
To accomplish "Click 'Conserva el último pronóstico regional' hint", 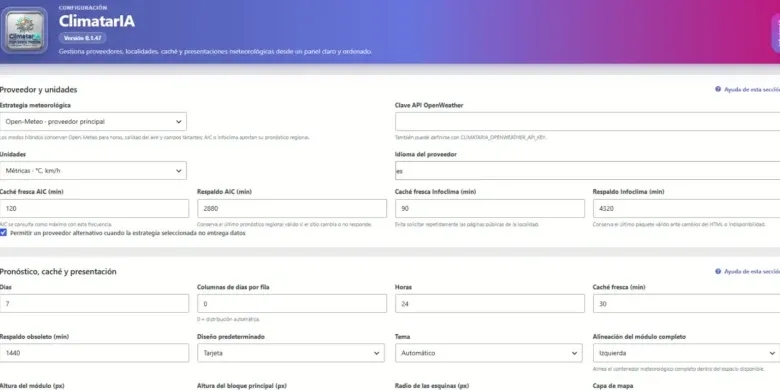I will [285, 224].
